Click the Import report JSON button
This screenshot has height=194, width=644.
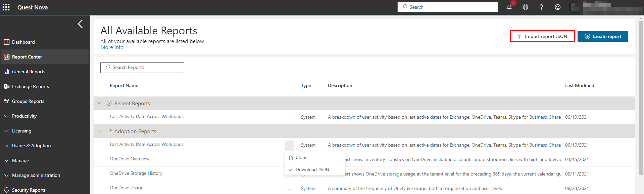[542, 36]
